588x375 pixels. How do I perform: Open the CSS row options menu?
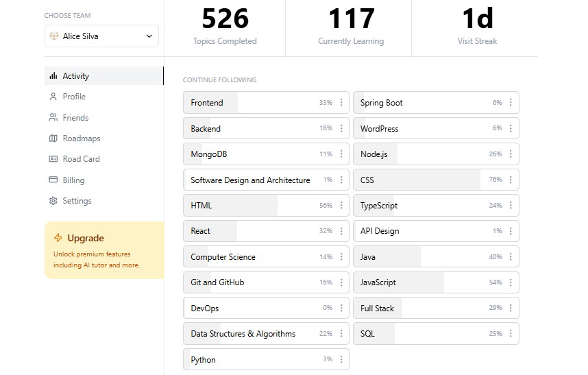coord(511,180)
